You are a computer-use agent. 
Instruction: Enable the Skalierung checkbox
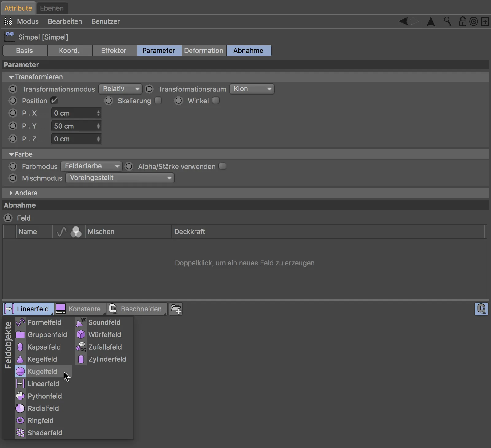point(158,100)
